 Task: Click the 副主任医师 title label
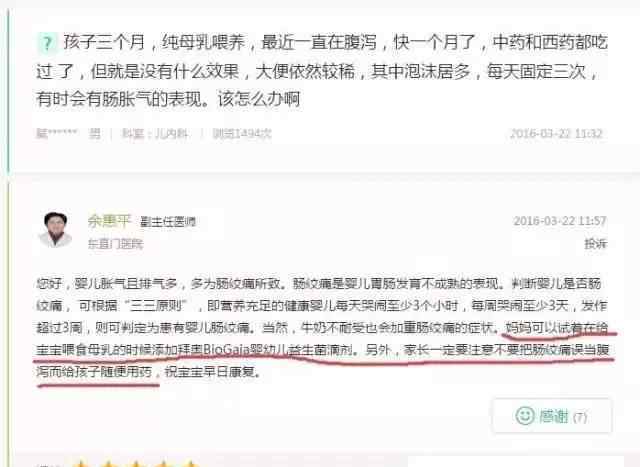click(168, 222)
